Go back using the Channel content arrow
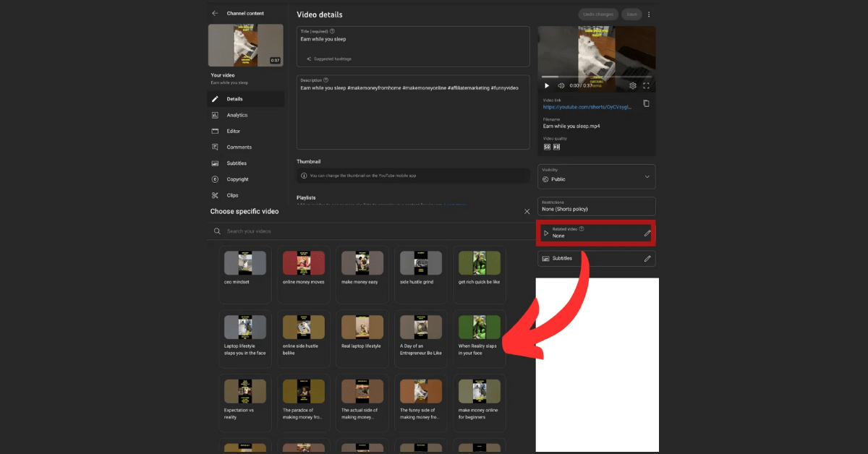Viewport: 868px width, 454px height. click(215, 13)
